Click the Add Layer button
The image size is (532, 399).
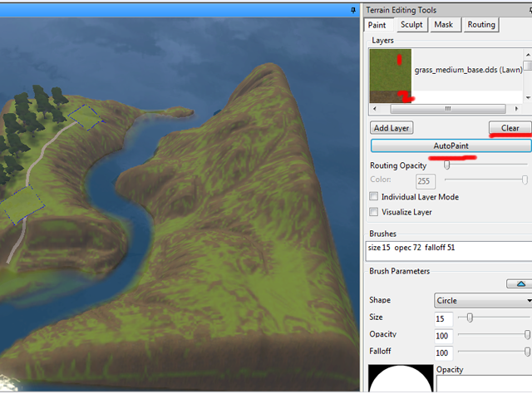pyautogui.click(x=392, y=128)
